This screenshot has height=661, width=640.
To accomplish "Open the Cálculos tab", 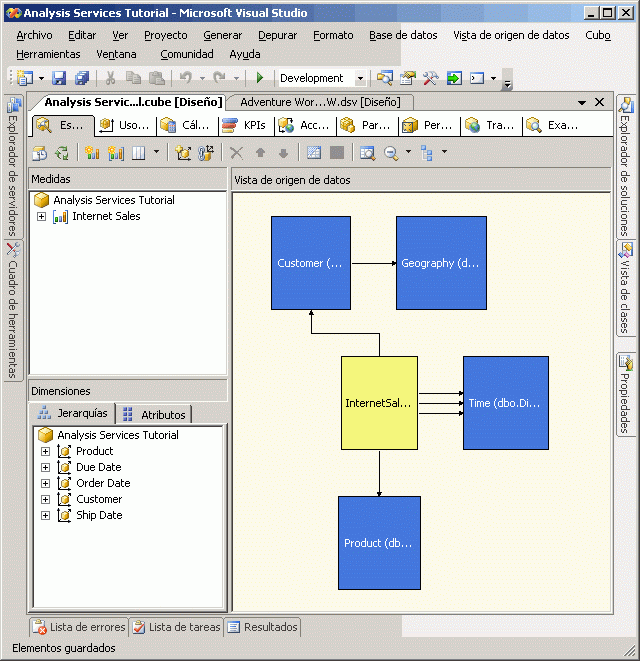I will (x=188, y=126).
